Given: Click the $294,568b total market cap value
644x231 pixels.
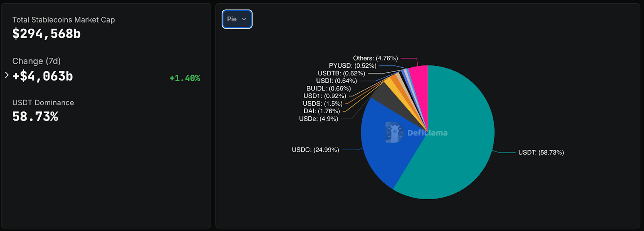Looking at the screenshot, I should tap(47, 34).
